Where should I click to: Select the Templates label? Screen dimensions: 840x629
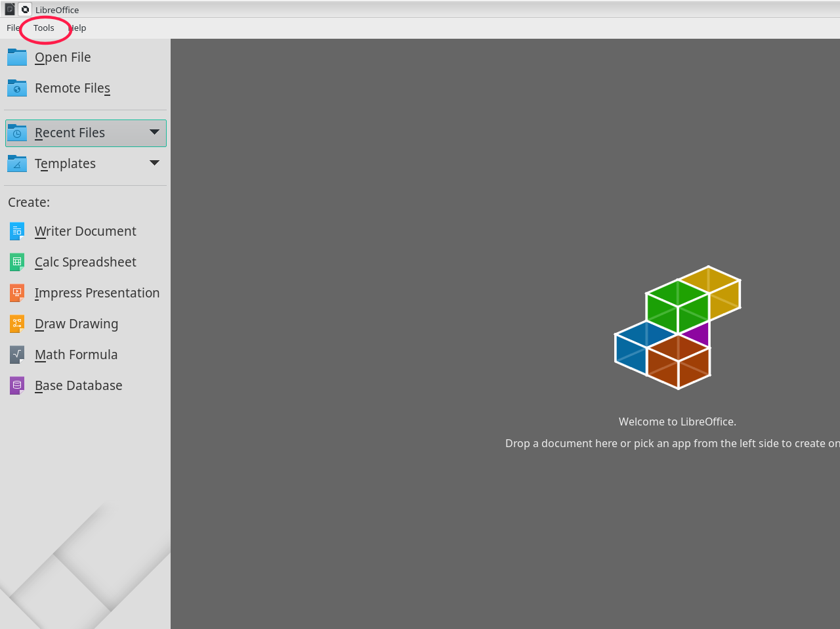coord(65,163)
